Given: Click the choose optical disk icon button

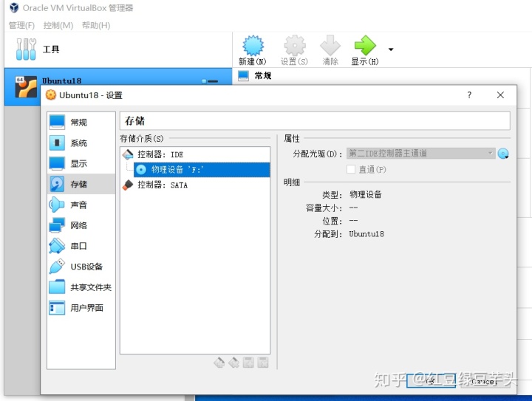Looking at the screenshot, I should tap(503, 154).
